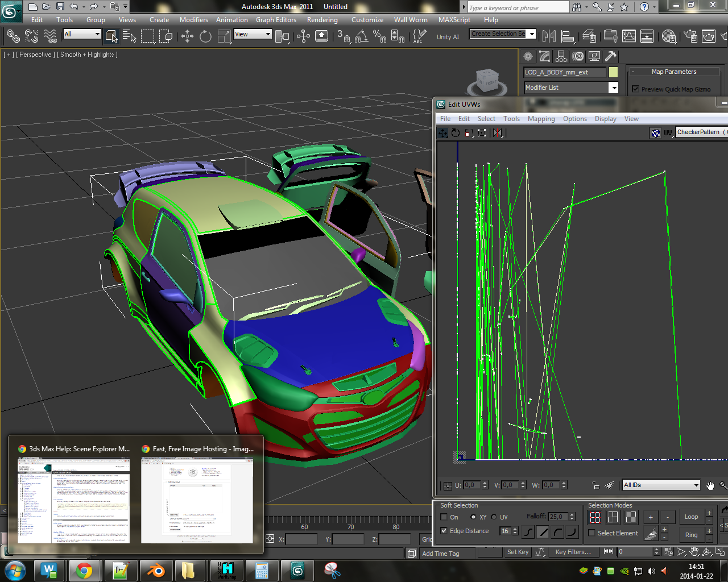
Task: Open the Graph Editors menu
Action: (x=276, y=20)
